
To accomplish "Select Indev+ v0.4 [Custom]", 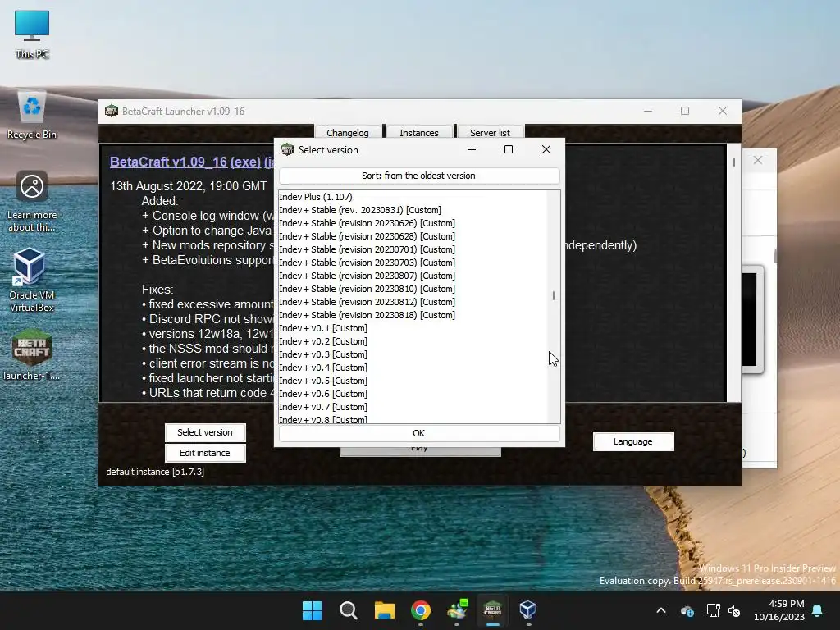I will pyautogui.click(x=413, y=367).
